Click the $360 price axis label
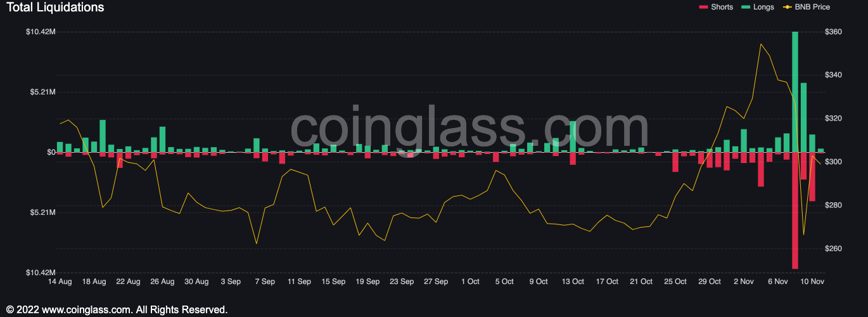Viewport: 868px width, 317px height. pyautogui.click(x=834, y=32)
